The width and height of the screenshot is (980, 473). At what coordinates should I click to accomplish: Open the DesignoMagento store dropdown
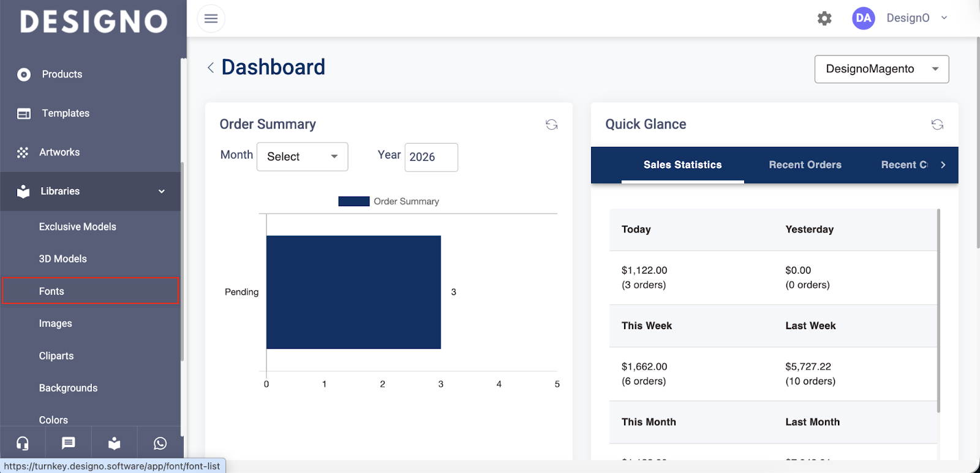coord(881,69)
